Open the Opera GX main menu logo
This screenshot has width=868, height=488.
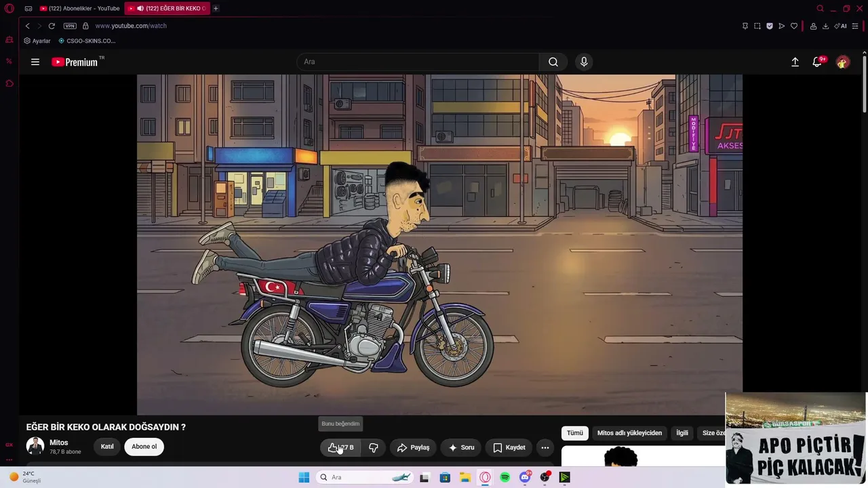tap(9, 9)
